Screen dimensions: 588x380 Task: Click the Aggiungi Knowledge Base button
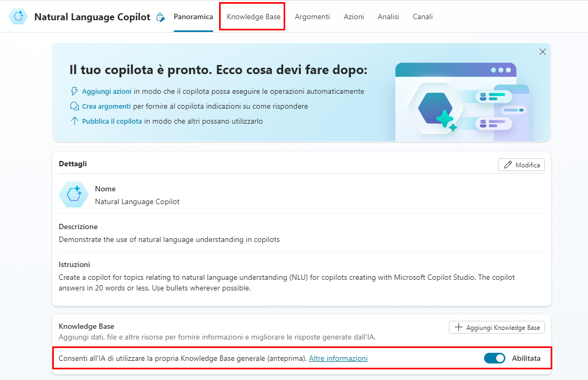[496, 327]
